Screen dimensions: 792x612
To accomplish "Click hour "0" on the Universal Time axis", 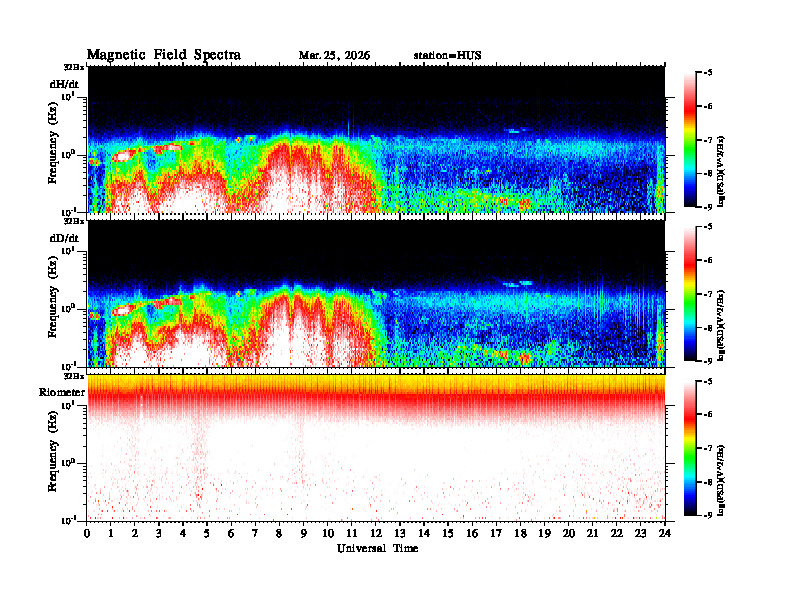I will click(87, 533).
